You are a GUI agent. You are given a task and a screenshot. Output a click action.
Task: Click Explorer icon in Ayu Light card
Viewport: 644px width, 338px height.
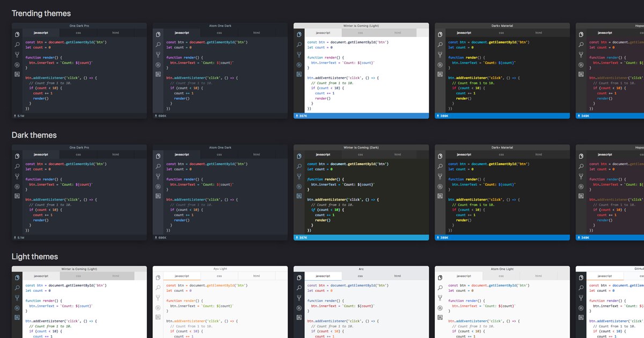(158, 278)
